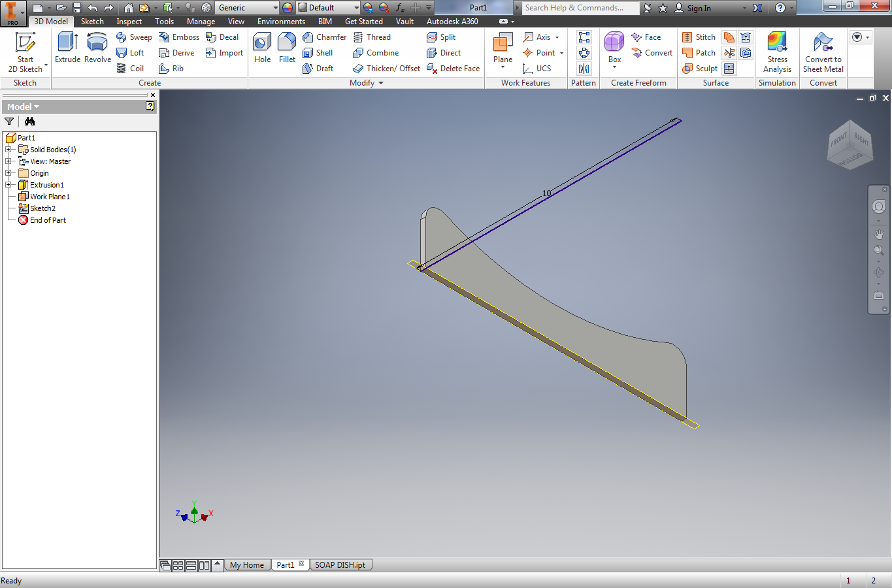
Task: Select Work Plane1 in the browser
Action: [x=44, y=197]
